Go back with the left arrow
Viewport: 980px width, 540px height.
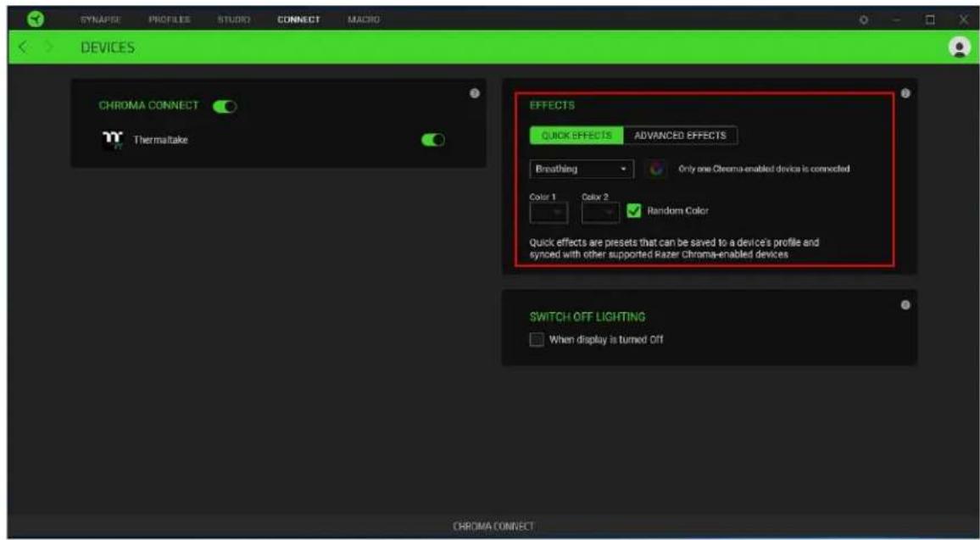(23, 47)
